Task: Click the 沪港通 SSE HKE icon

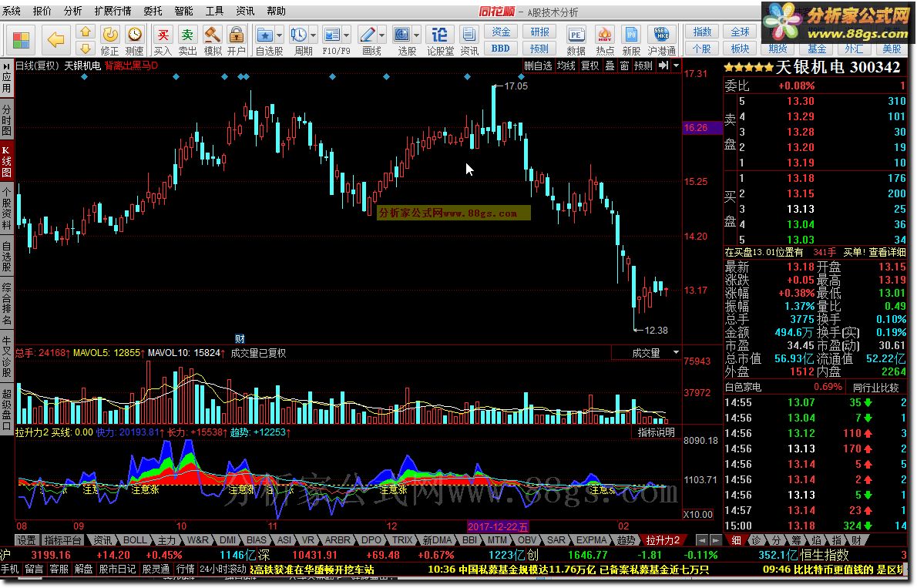Action: [661, 35]
